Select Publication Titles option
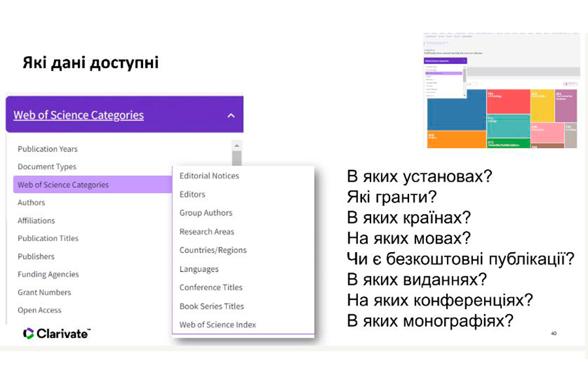 (x=48, y=238)
